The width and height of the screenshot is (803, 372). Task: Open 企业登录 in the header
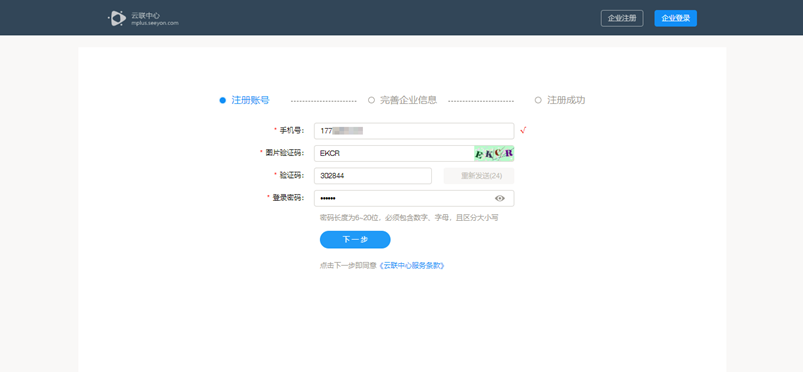coord(675,18)
